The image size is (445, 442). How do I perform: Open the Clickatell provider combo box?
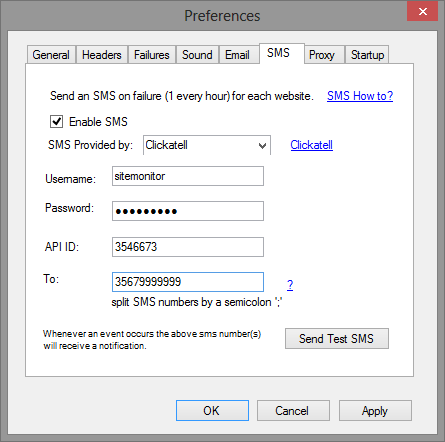pos(207,145)
